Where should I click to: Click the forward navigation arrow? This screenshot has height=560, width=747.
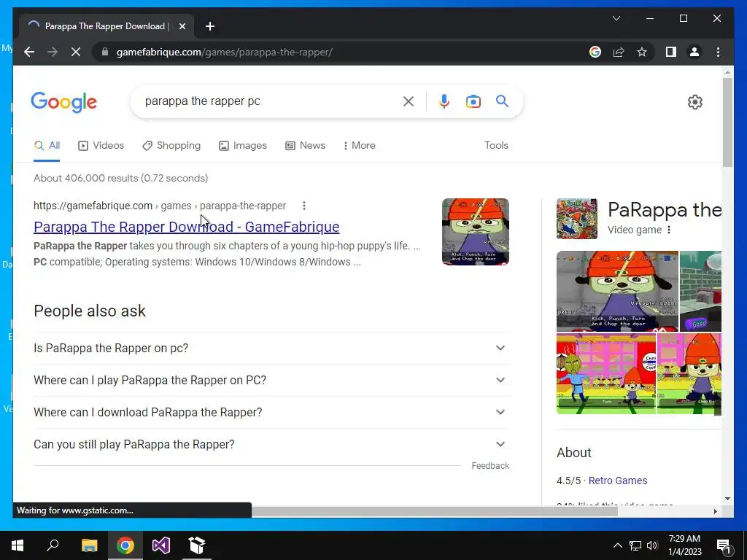[53, 52]
